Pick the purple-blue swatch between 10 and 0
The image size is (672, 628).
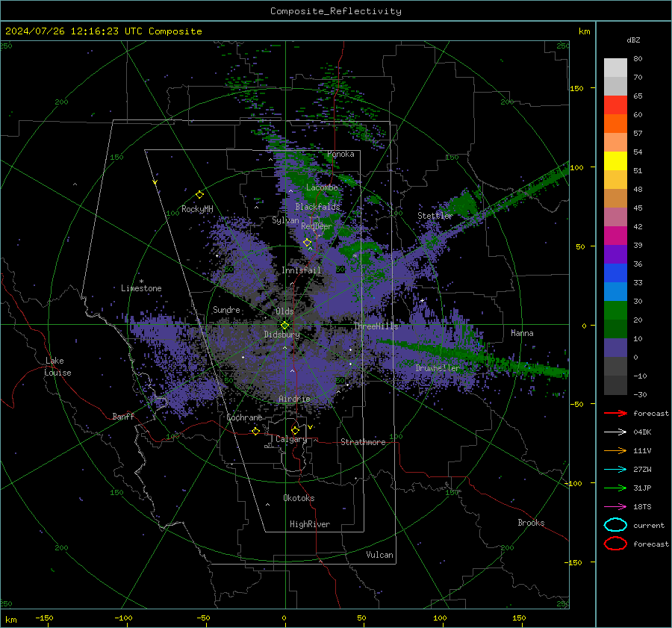[615, 348]
